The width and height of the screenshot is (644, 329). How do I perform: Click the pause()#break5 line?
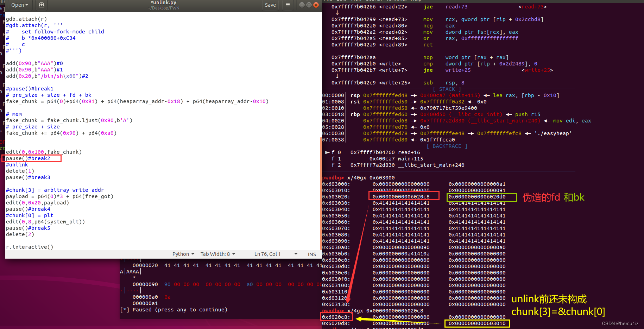pyautogui.click(x=28, y=228)
